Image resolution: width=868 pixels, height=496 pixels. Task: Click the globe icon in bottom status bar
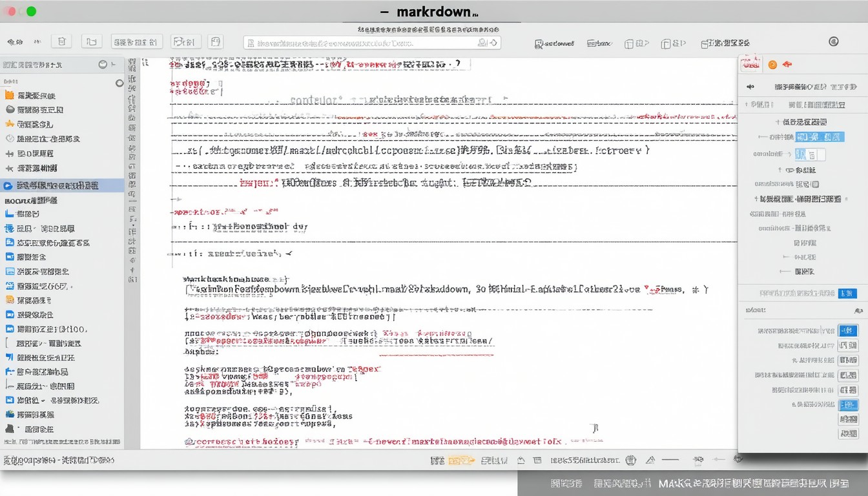[631, 460]
